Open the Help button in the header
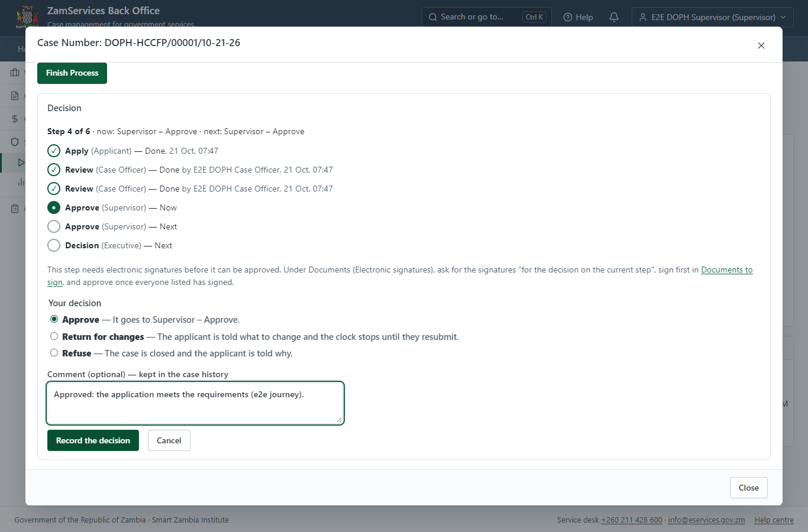Screen dimensions: 808x532 (x=578, y=17)
